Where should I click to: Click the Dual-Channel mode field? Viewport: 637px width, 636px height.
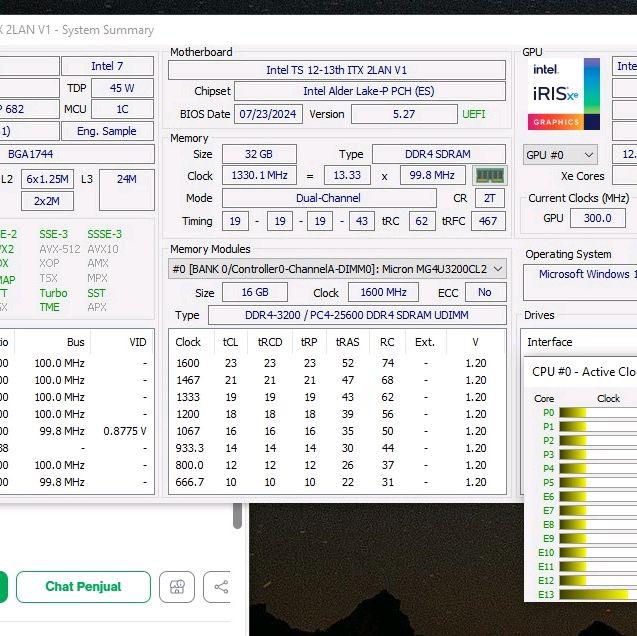click(329, 198)
